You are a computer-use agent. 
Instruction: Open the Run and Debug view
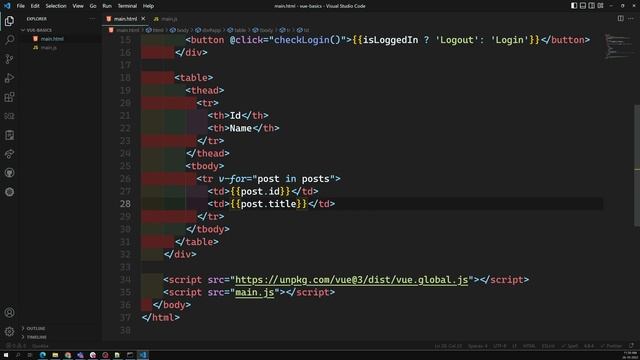[x=9, y=78]
